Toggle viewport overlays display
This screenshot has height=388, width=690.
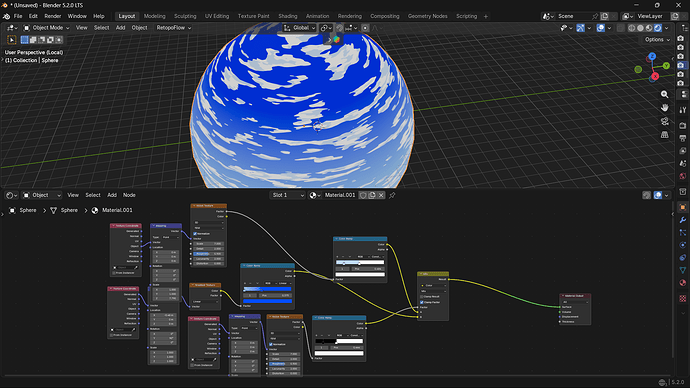(x=601, y=28)
